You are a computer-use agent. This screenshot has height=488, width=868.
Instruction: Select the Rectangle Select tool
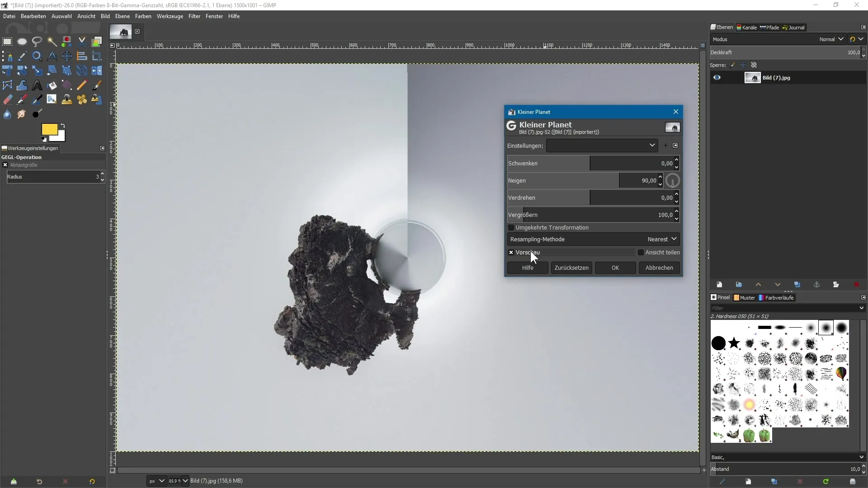pos(7,42)
